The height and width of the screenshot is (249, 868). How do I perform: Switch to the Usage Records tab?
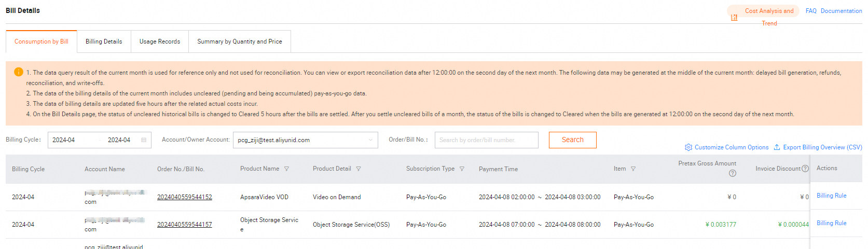click(160, 41)
